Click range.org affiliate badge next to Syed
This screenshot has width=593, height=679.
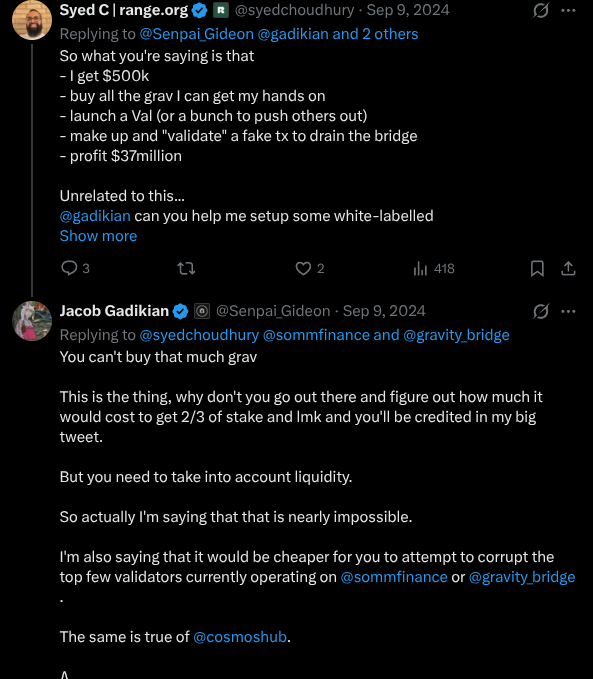(220, 10)
